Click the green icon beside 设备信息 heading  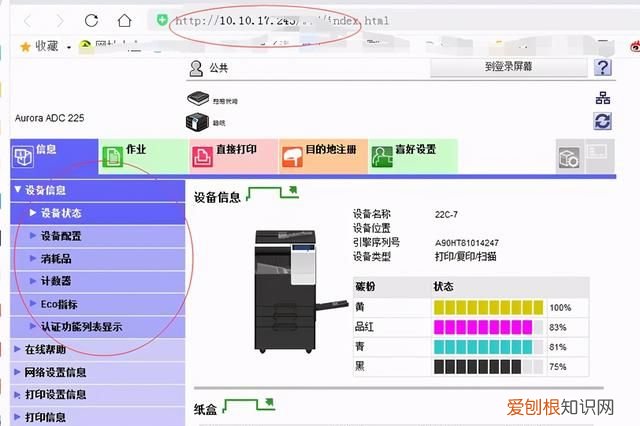(x=273, y=193)
